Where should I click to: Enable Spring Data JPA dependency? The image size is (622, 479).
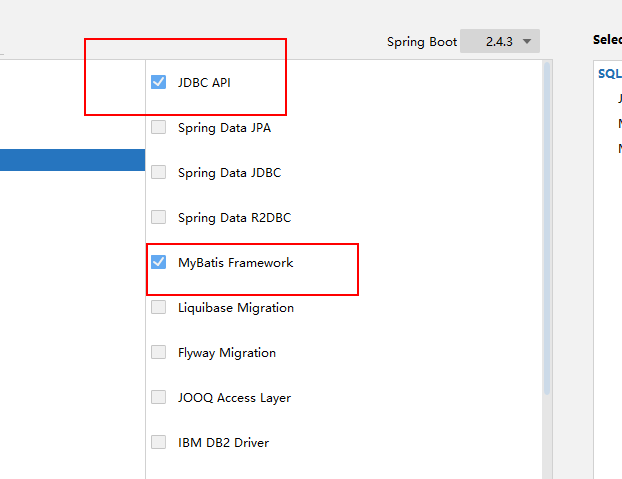(x=158, y=127)
